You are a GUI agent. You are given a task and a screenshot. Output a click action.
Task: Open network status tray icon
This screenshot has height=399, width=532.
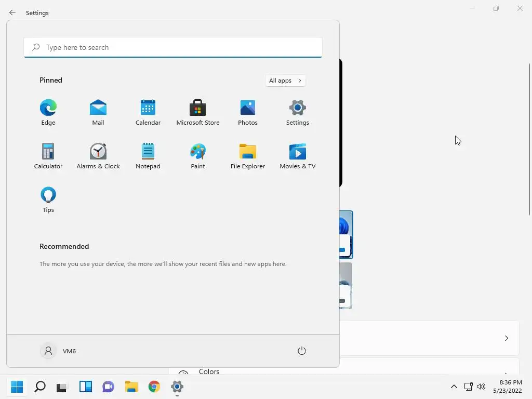pos(469,387)
